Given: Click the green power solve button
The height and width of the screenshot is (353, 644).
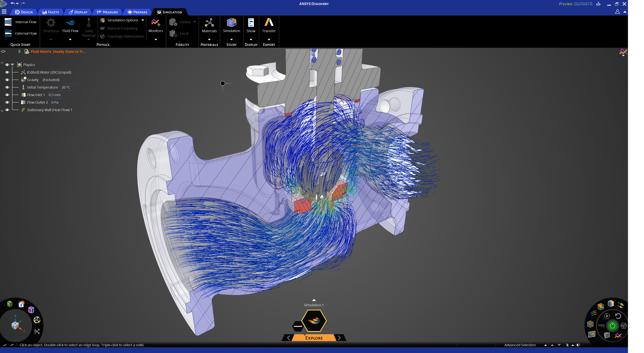Looking at the screenshot, I should pyautogui.click(x=612, y=325).
